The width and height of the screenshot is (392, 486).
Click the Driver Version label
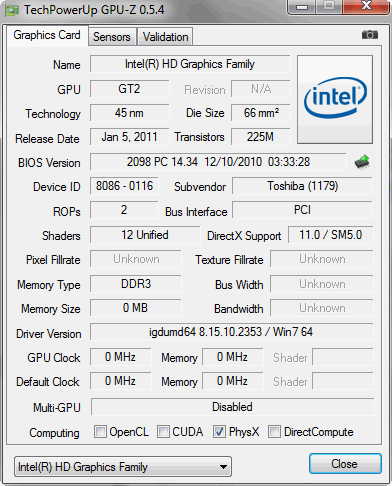point(49,334)
